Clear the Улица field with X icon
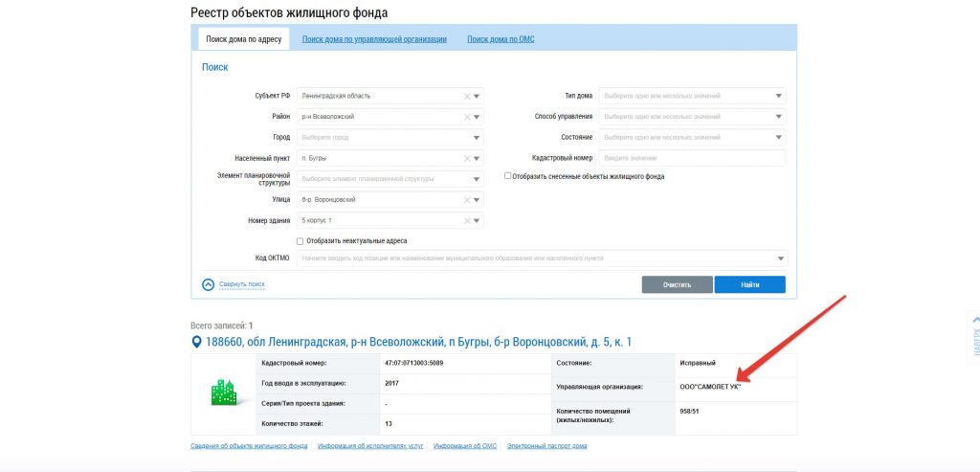This screenshot has height=472, width=980. [466, 200]
